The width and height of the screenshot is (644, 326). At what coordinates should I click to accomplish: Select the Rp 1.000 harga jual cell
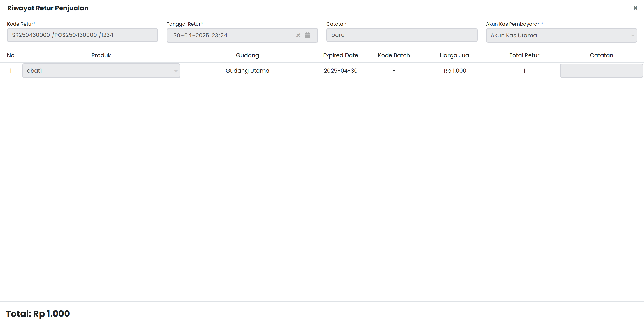455,71
